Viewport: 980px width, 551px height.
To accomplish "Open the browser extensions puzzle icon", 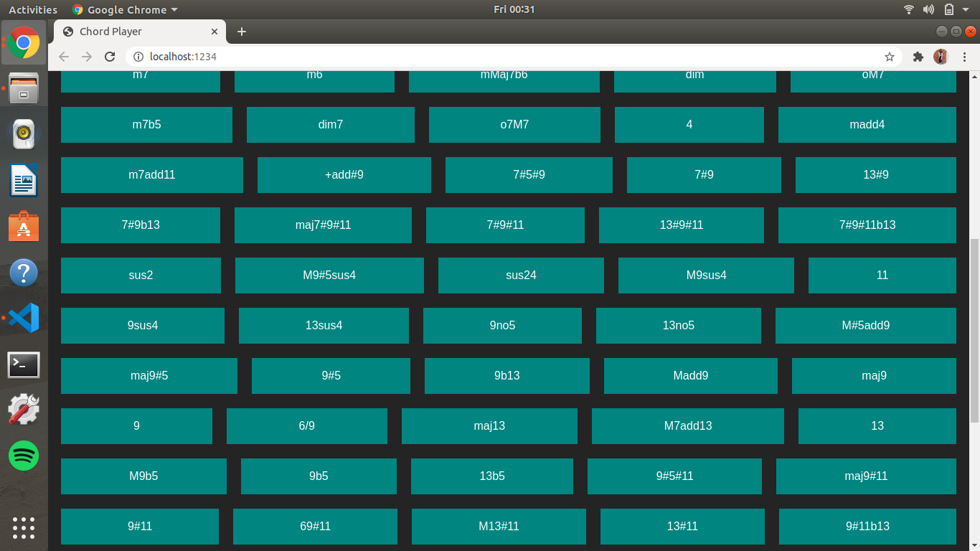I will 918,56.
